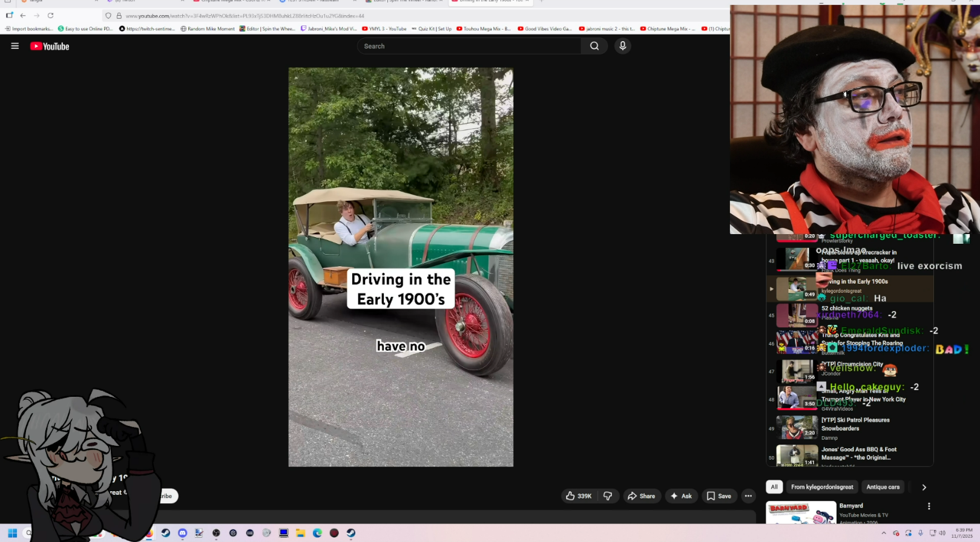The width and height of the screenshot is (980, 542).
Task: Open the YouTube guide hamburger menu
Action: (x=15, y=46)
